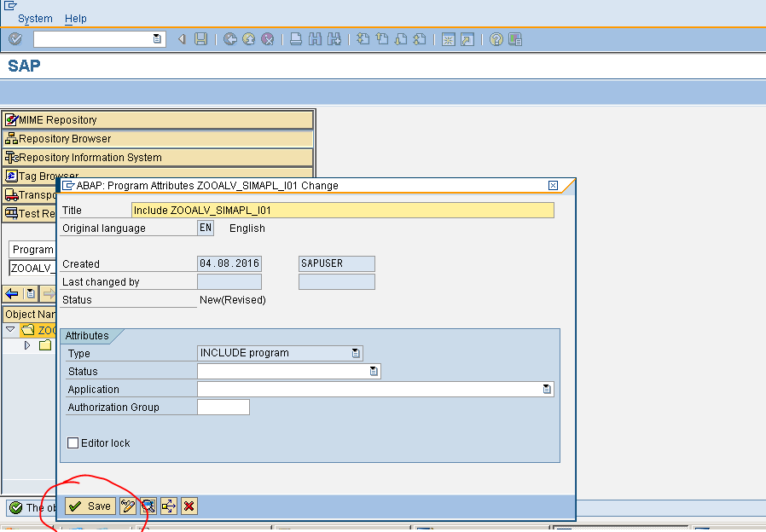Open the command field history dropdown
This screenshot has height=532, width=766.
(157, 39)
